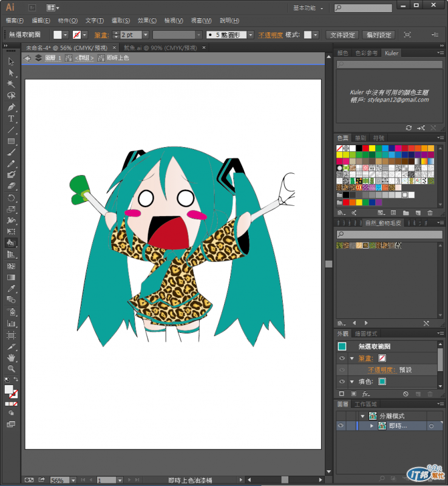The width and height of the screenshot is (448, 486).
Task: Open the fill color dropdown in control bar
Action: point(66,35)
